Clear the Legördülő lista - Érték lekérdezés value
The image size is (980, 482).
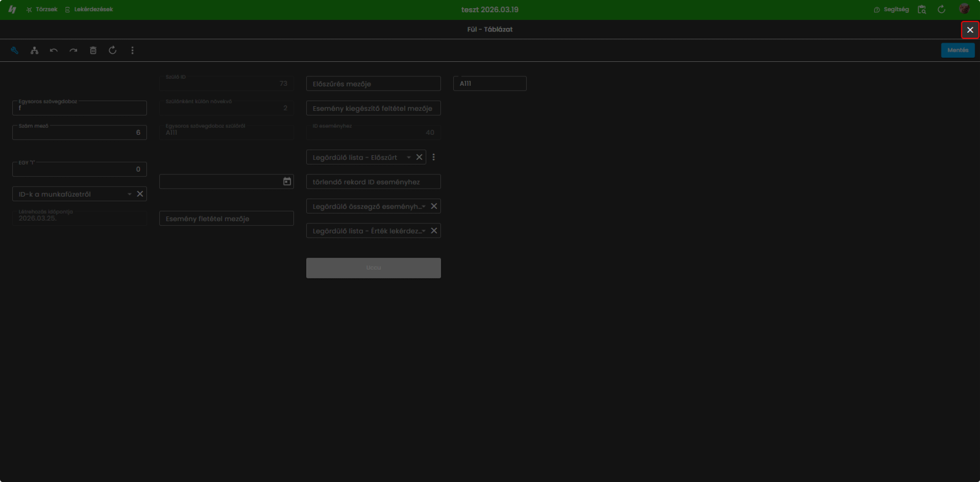tap(434, 230)
